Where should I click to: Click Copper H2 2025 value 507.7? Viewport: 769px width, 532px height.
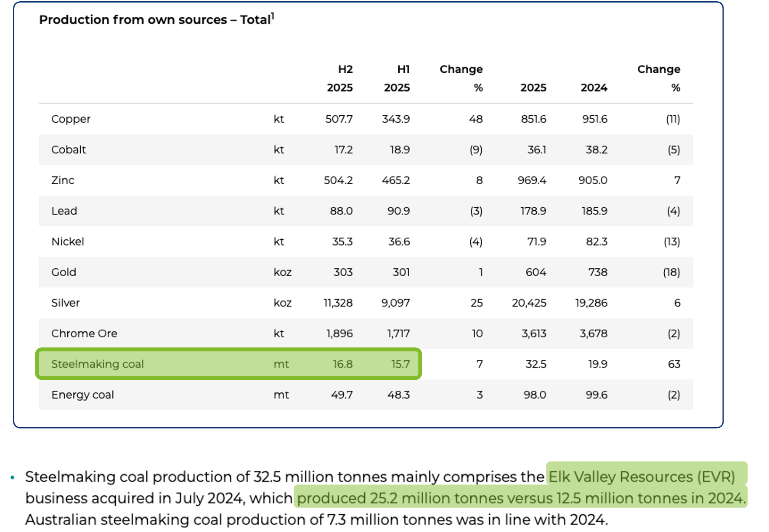click(339, 119)
